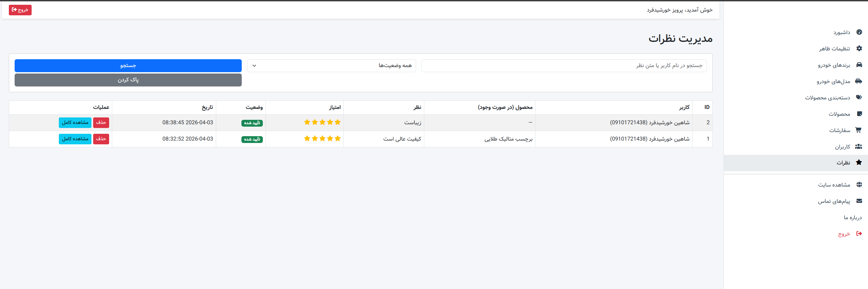Open the envelope icon for پیام‌های تماس
This screenshot has width=868, height=289.
(x=859, y=201)
